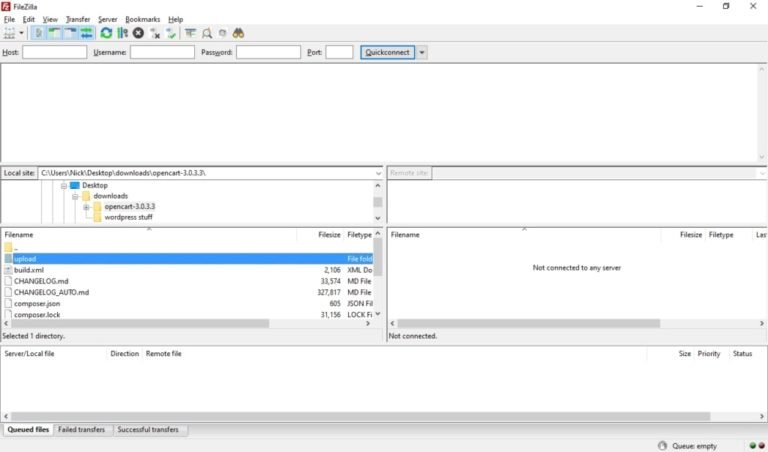Viewport: 768px width, 452px height.
Task: Click the Host input field
Action: click(x=54, y=52)
